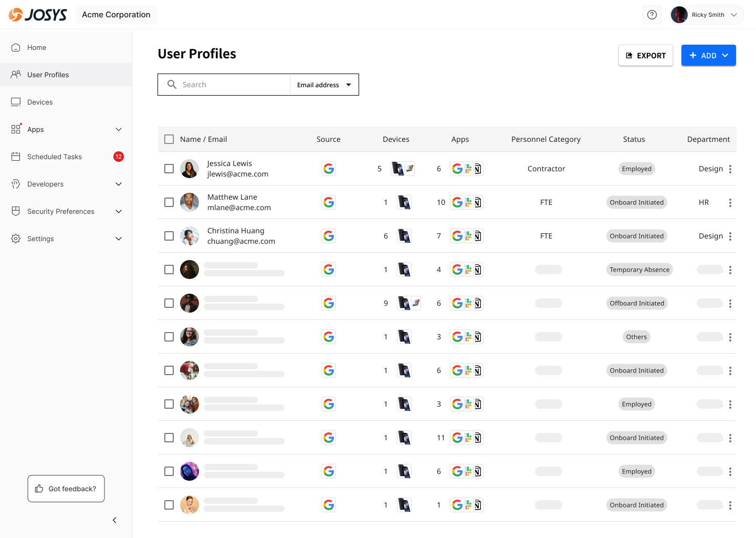Click the Google source icon for Christina Huang
The width and height of the screenshot is (756, 538).
point(329,236)
